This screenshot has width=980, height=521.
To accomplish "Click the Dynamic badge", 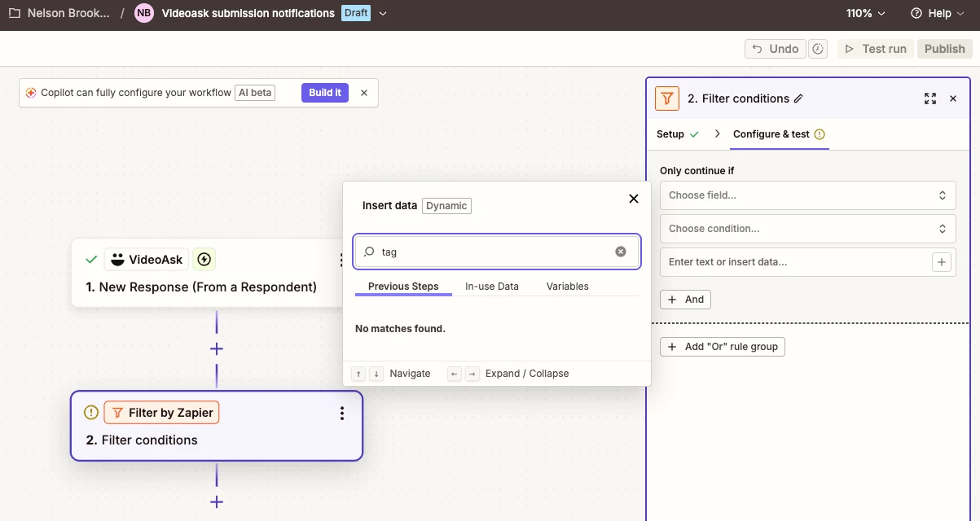I will click(446, 205).
